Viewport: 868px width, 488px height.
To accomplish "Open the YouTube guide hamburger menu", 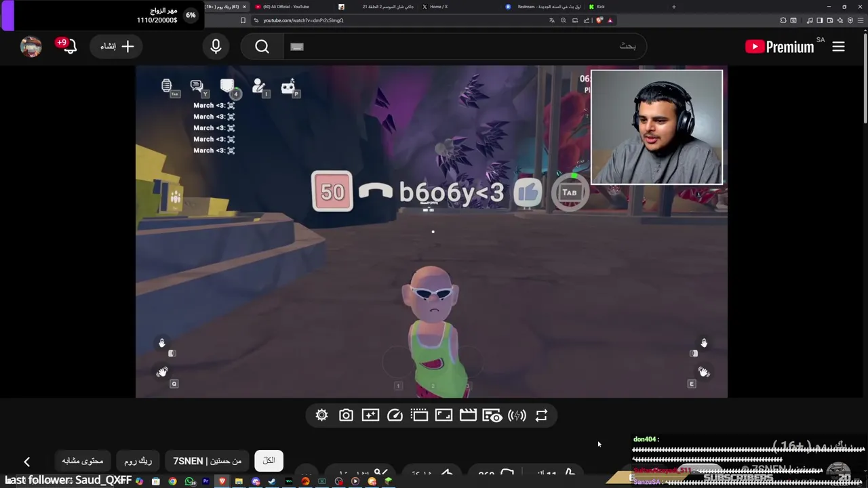I will (x=838, y=47).
